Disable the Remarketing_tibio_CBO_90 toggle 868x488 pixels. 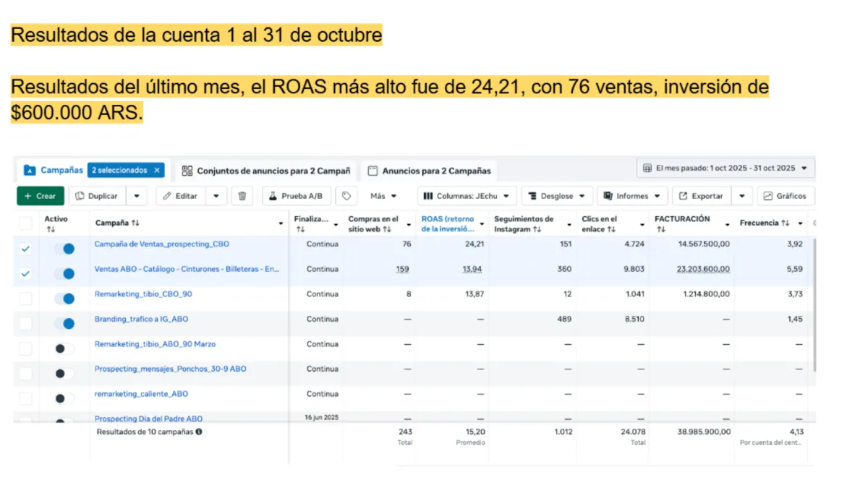point(65,299)
